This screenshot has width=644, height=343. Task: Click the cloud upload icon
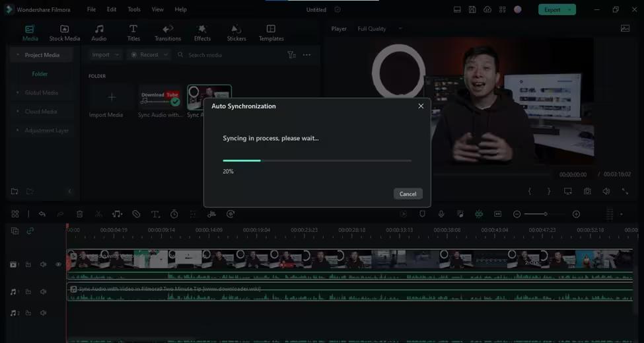point(487,10)
